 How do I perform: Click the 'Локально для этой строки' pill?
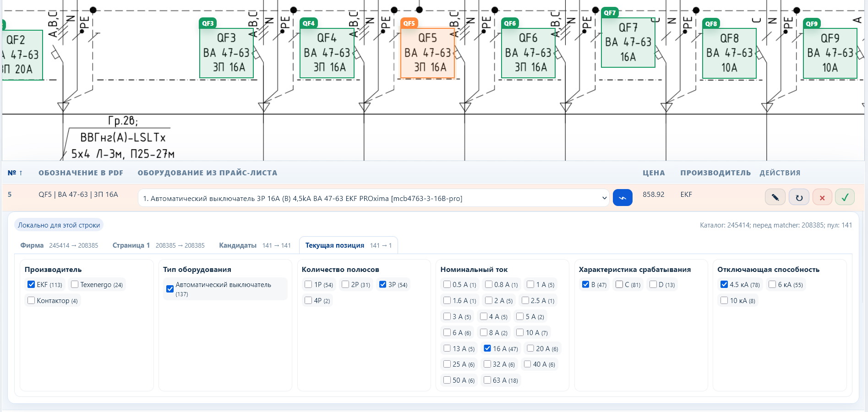pyautogui.click(x=59, y=225)
